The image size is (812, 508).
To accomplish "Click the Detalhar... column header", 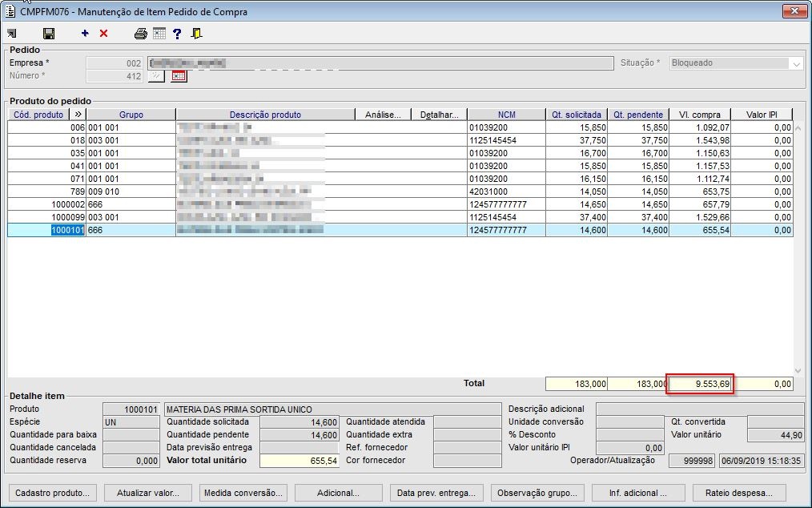I will click(439, 115).
